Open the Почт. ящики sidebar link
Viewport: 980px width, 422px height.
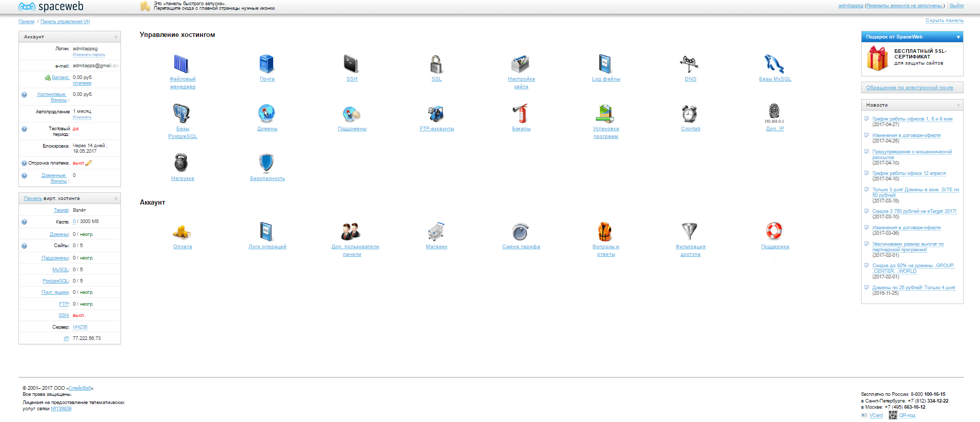[x=55, y=292]
